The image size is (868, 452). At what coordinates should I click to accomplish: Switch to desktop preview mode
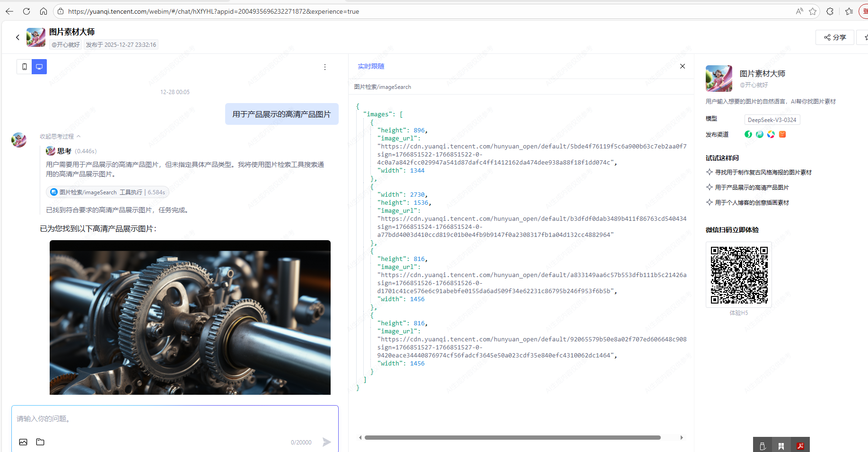[39, 67]
